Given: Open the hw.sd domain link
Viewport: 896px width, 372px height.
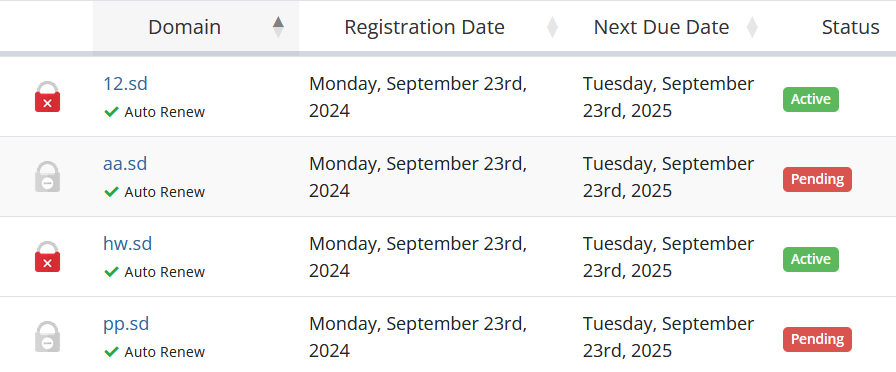Looking at the screenshot, I should [x=127, y=244].
